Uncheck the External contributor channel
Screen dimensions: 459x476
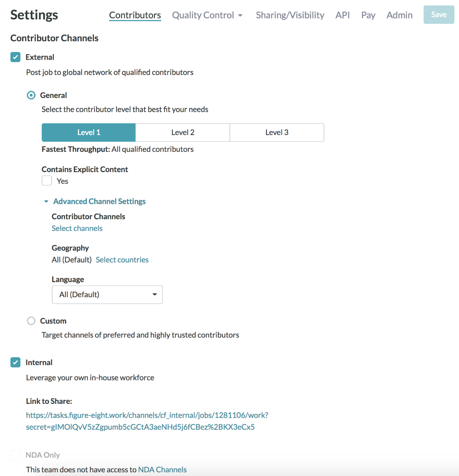(x=15, y=57)
